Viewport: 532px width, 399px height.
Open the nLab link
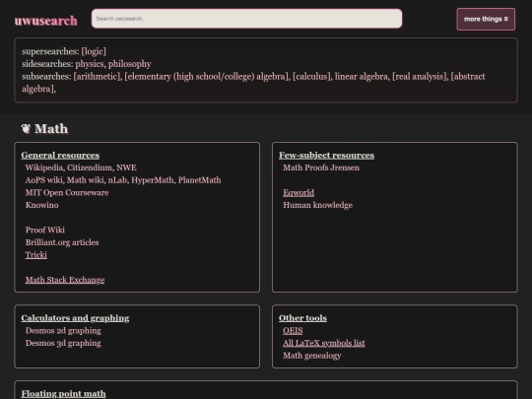coord(117,180)
